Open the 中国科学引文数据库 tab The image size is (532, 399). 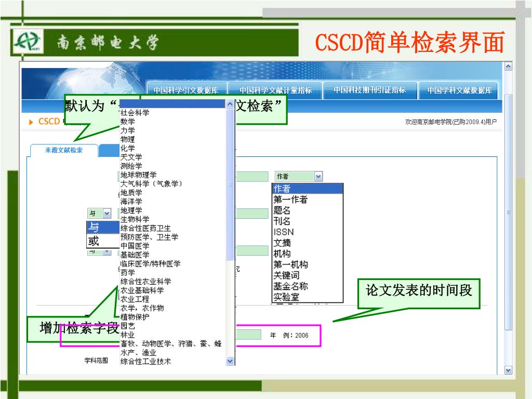[186, 90]
